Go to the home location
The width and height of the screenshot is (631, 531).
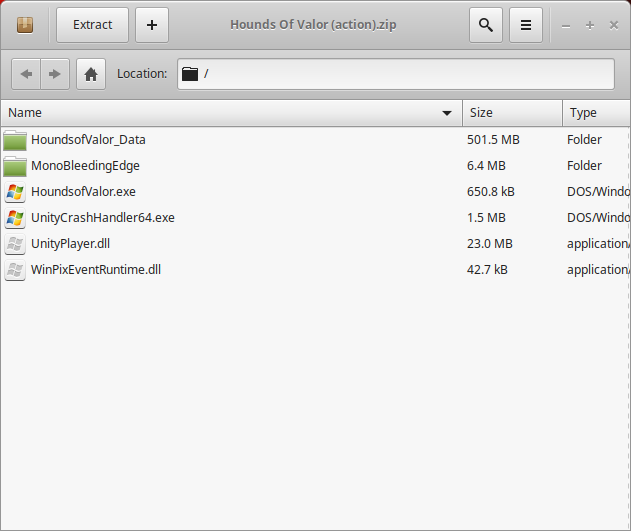click(x=91, y=74)
